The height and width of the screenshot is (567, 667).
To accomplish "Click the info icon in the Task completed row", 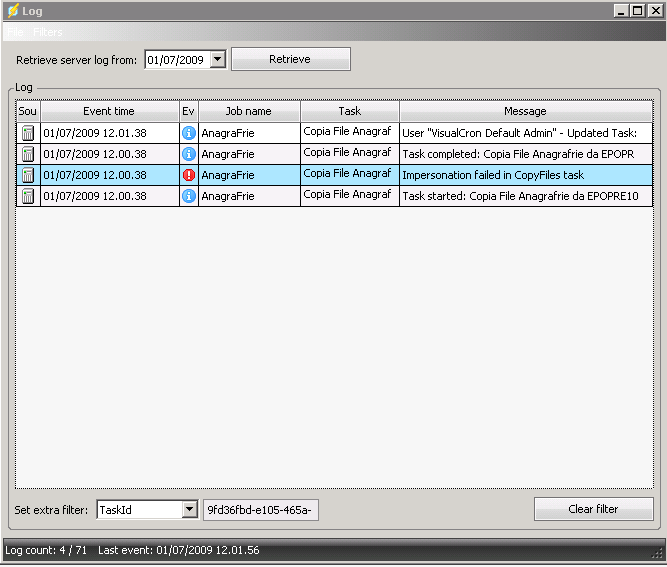I will 188,154.
